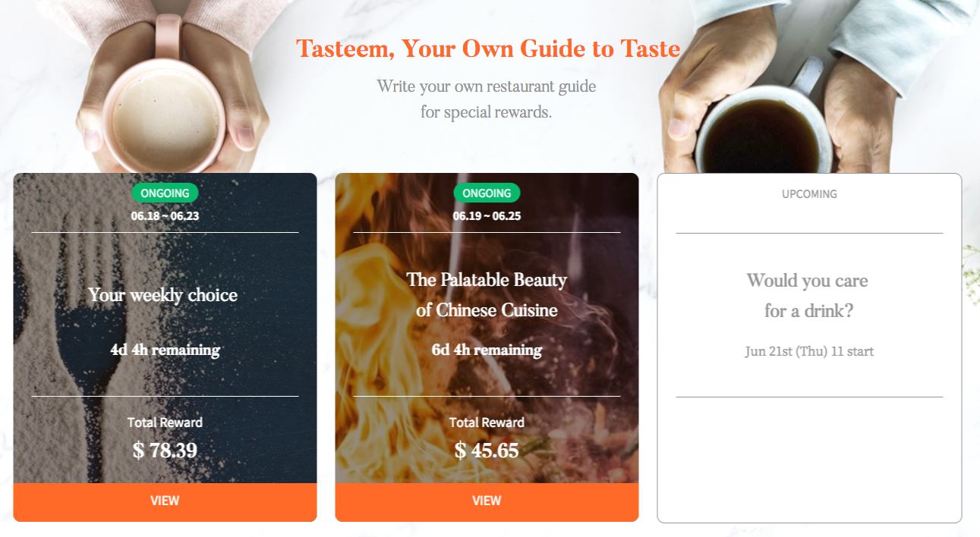Select the 'Would you care for a drink?' card

pos(809,348)
